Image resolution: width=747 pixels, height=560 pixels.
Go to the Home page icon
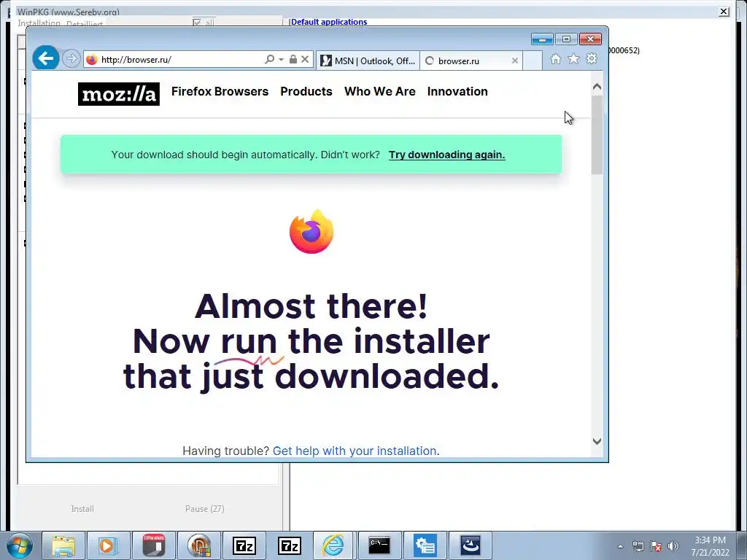click(x=555, y=58)
